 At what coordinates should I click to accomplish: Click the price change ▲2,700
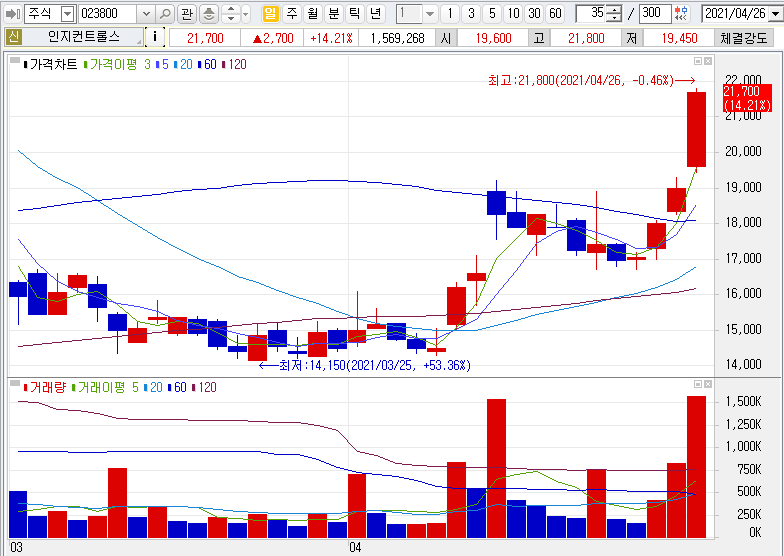coord(273,38)
